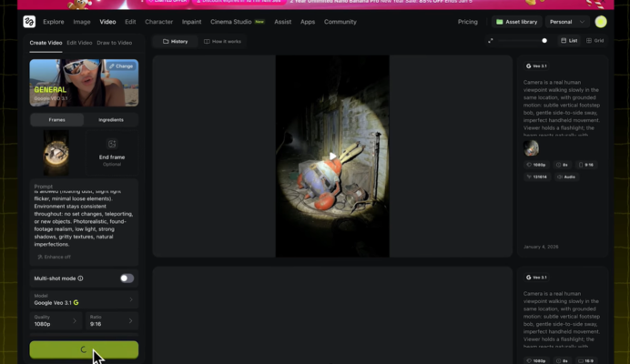
Task: Select the Ingredients tab
Action: click(111, 120)
